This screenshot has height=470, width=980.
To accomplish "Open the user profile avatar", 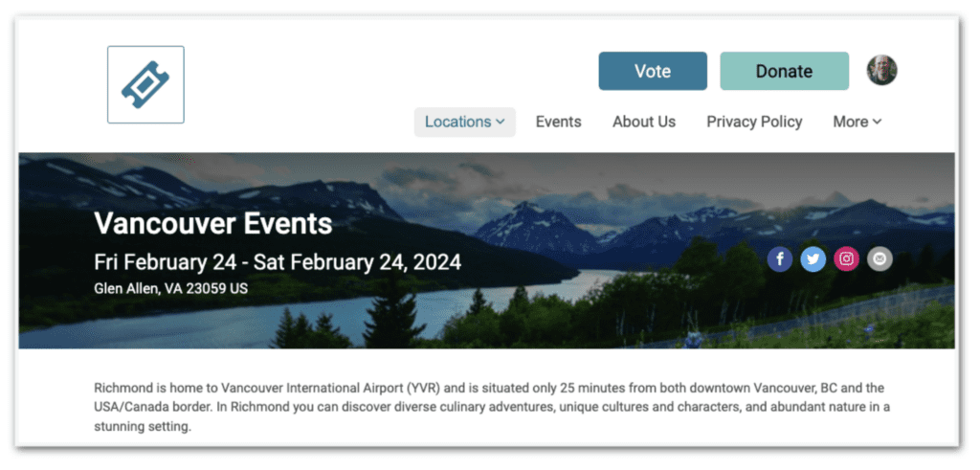I will tap(881, 70).
